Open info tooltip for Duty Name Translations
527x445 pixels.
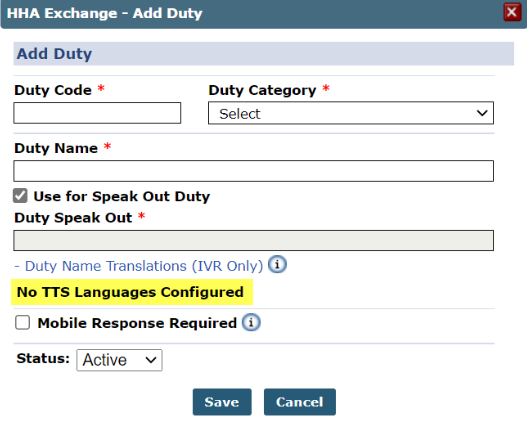(277, 264)
